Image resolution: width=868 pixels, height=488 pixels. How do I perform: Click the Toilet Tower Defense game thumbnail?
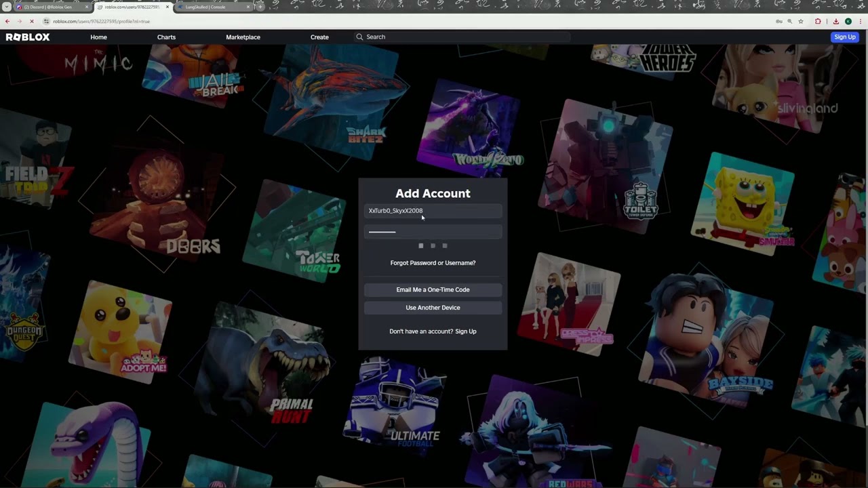pos(606,166)
